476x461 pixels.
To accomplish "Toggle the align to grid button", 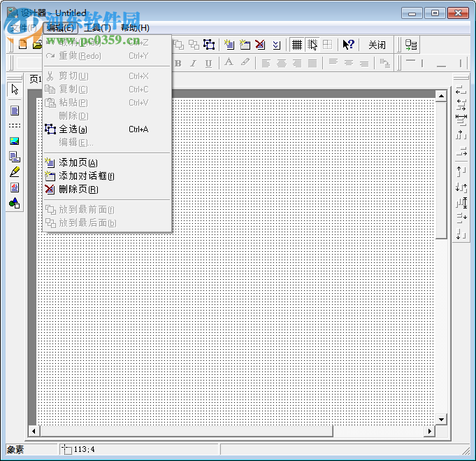I will (312, 45).
